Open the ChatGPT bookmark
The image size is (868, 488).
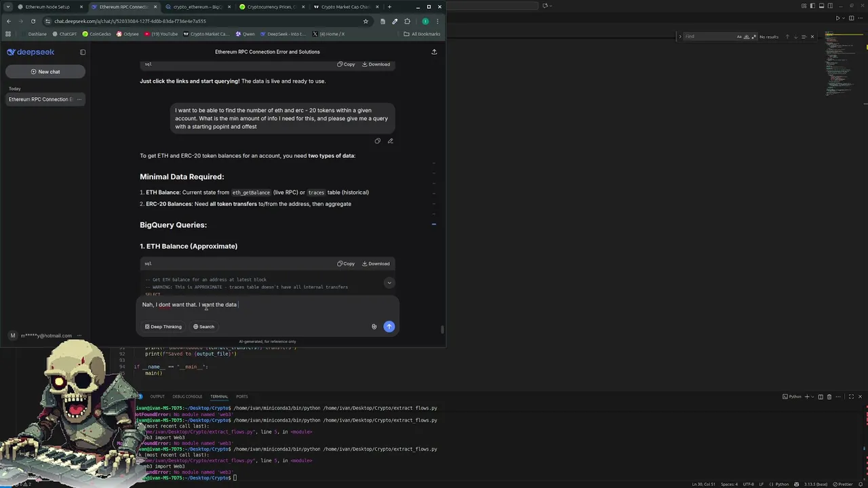[x=65, y=34]
